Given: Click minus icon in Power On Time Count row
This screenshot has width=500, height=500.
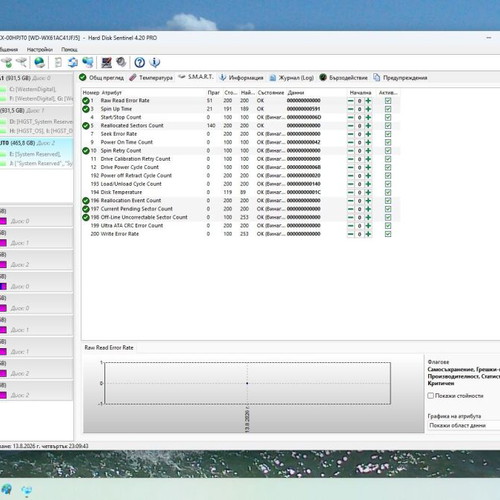Looking at the screenshot, I should 351,142.
